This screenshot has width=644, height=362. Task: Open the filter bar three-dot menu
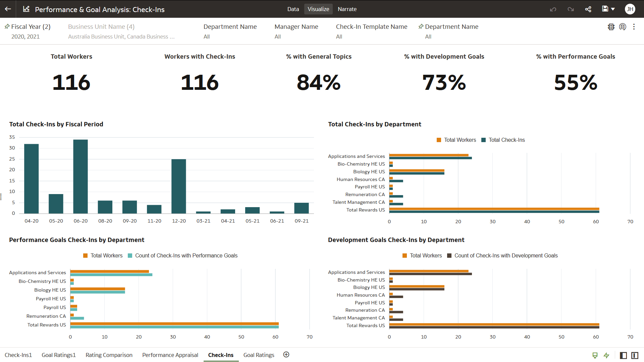634,27
